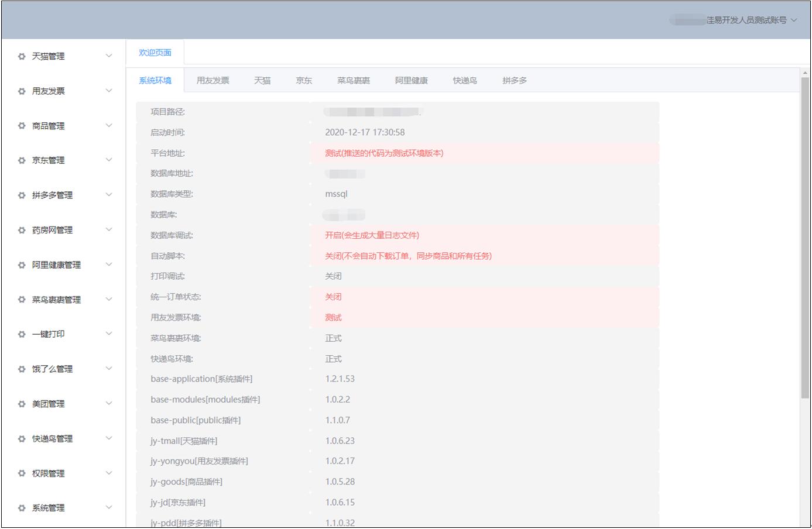Expand the 菜鸟裹裹管理 chevron arrow

(109, 300)
